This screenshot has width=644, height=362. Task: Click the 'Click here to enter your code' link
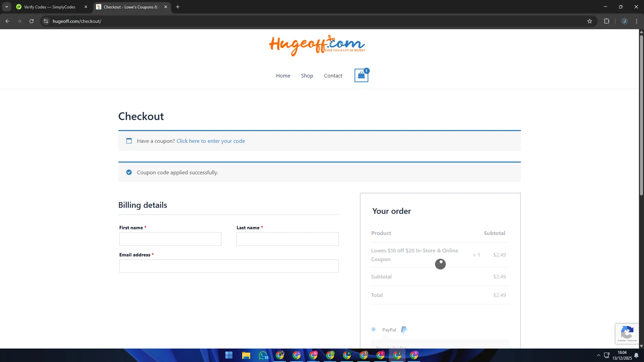coord(210,141)
